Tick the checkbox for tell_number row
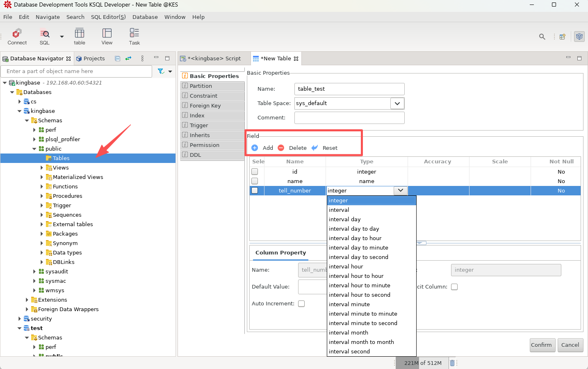The height and width of the screenshot is (369, 588). pos(255,190)
